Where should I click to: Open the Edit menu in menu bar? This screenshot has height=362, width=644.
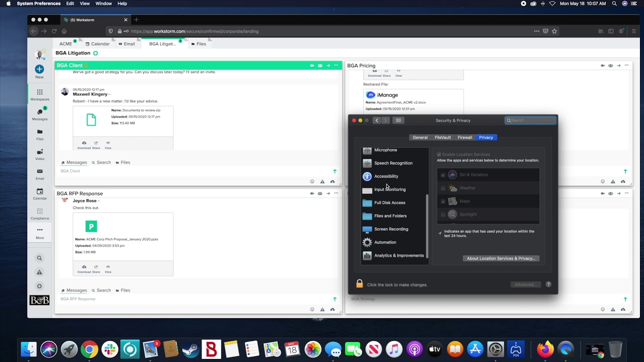tap(70, 4)
